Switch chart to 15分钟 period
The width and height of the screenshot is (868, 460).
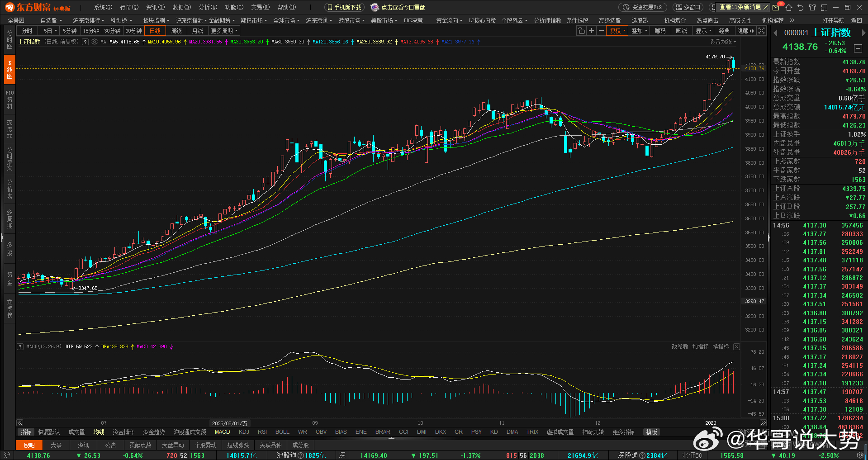click(x=91, y=31)
